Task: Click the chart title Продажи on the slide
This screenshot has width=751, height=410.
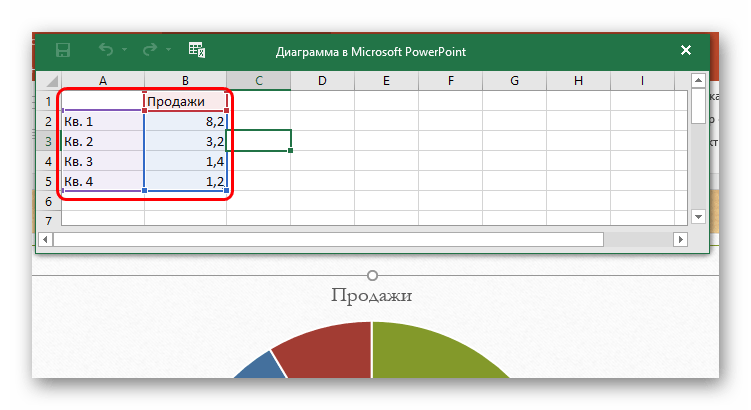Action: pyautogui.click(x=372, y=295)
